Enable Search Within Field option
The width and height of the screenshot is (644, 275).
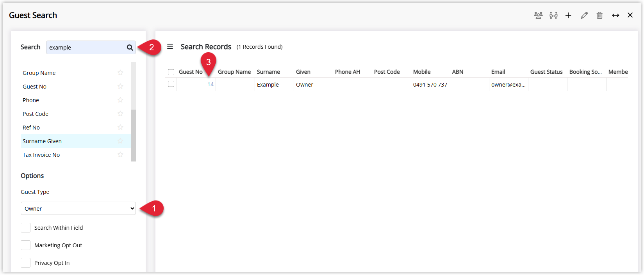tap(25, 228)
